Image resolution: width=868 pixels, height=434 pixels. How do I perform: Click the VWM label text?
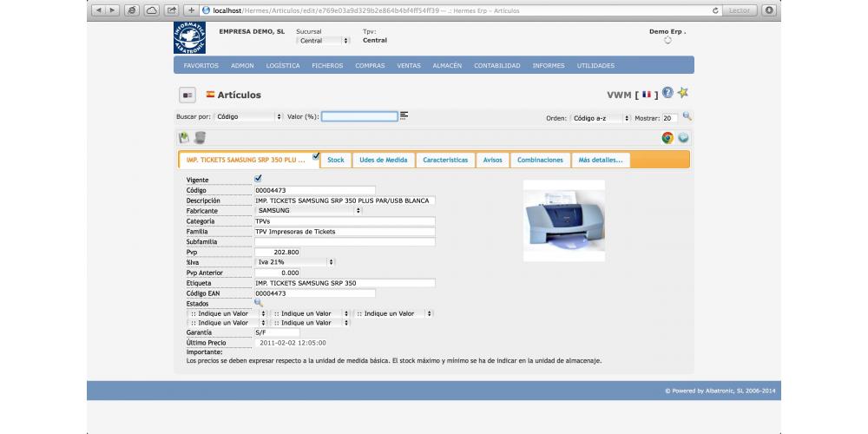point(619,95)
